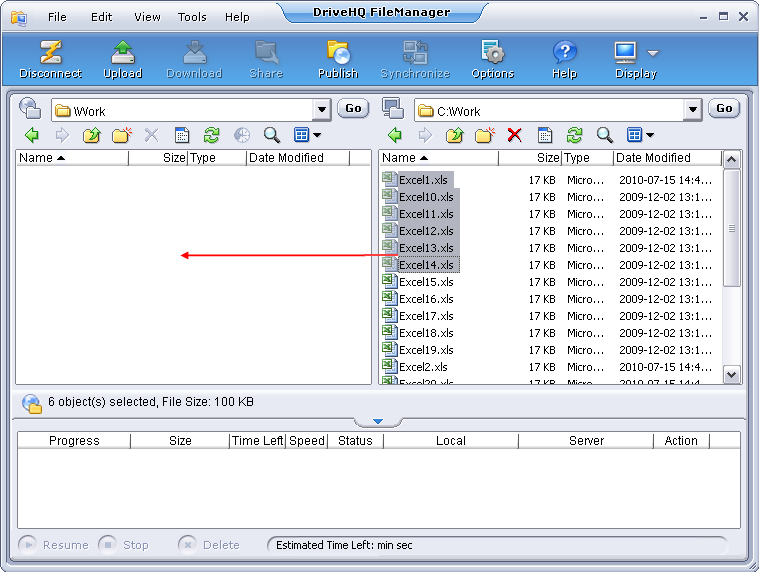Expand the local C:\Work path dropdown
Screen dimensions: 759x572
click(693, 110)
